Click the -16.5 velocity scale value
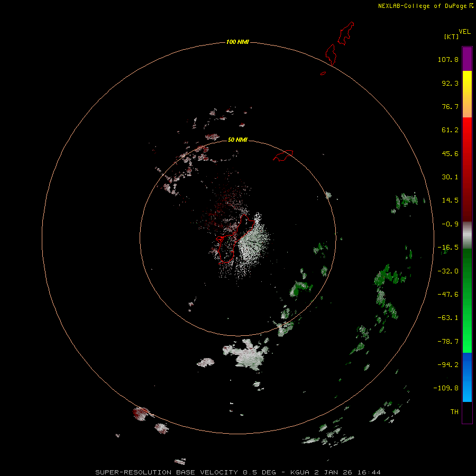Screen dimensions: 476x476 tap(448, 248)
